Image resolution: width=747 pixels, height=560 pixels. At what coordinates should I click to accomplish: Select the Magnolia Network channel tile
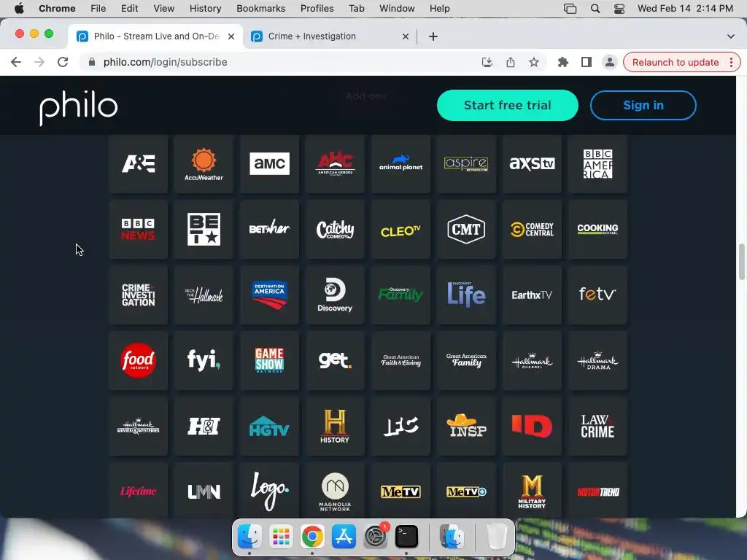335,491
